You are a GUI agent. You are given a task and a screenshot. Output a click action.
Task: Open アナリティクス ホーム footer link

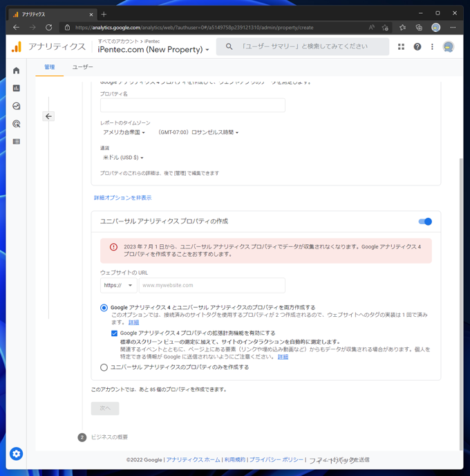[x=193, y=459]
